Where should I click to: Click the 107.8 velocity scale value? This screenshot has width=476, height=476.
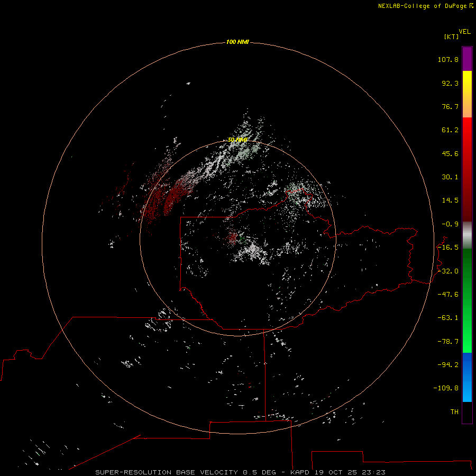click(448, 59)
